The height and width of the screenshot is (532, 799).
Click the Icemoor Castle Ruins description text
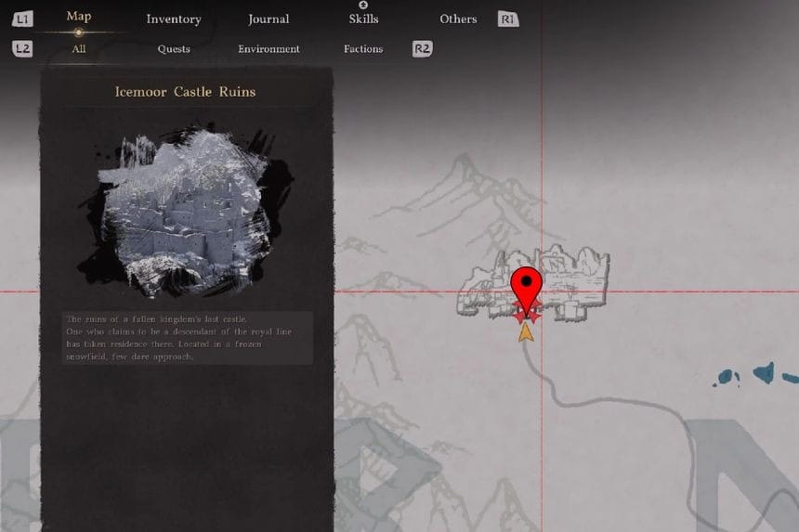click(186, 337)
